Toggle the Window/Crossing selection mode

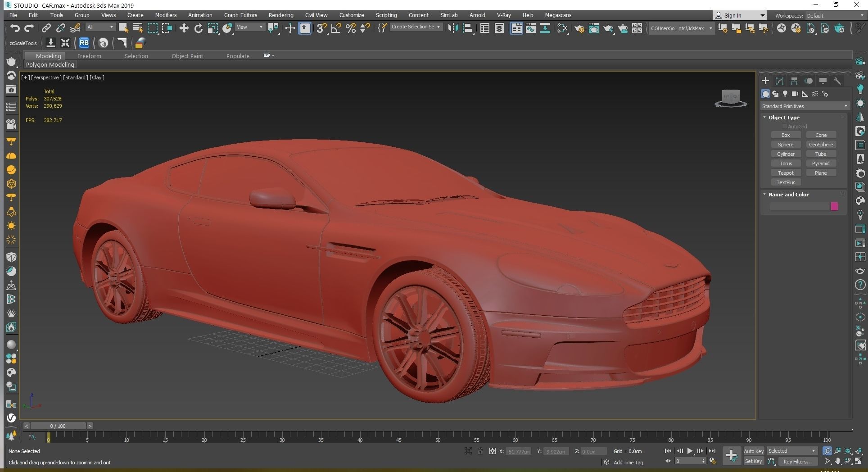tap(167, 28)
